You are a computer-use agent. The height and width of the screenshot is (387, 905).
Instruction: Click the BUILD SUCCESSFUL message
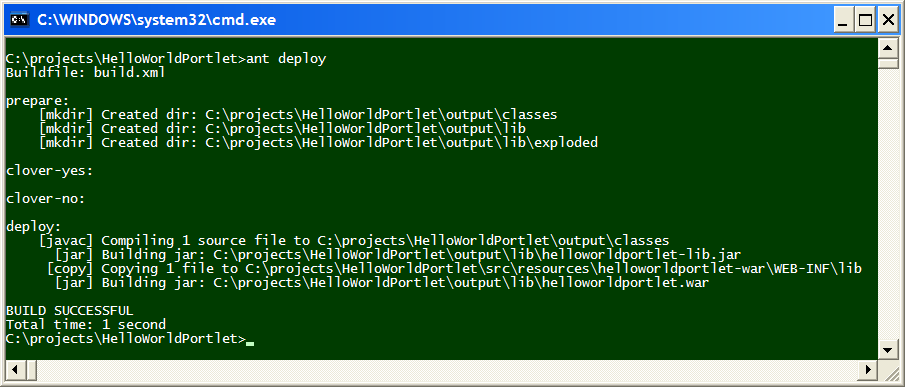(x=69, y=311)
